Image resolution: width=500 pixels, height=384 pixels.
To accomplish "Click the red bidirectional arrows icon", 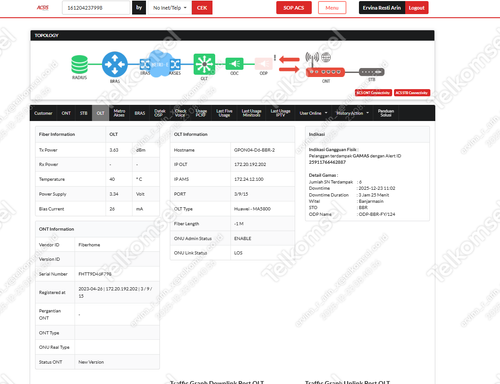I will coord(289,64).
